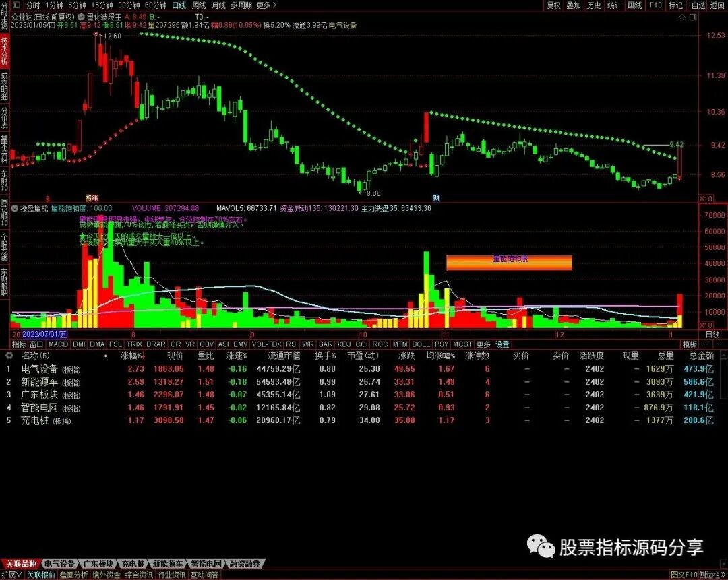Click the 2022/07/01 date marker on timeline
Image resolution: width=728 pixels, height=580 pixels.
[44, 335]
